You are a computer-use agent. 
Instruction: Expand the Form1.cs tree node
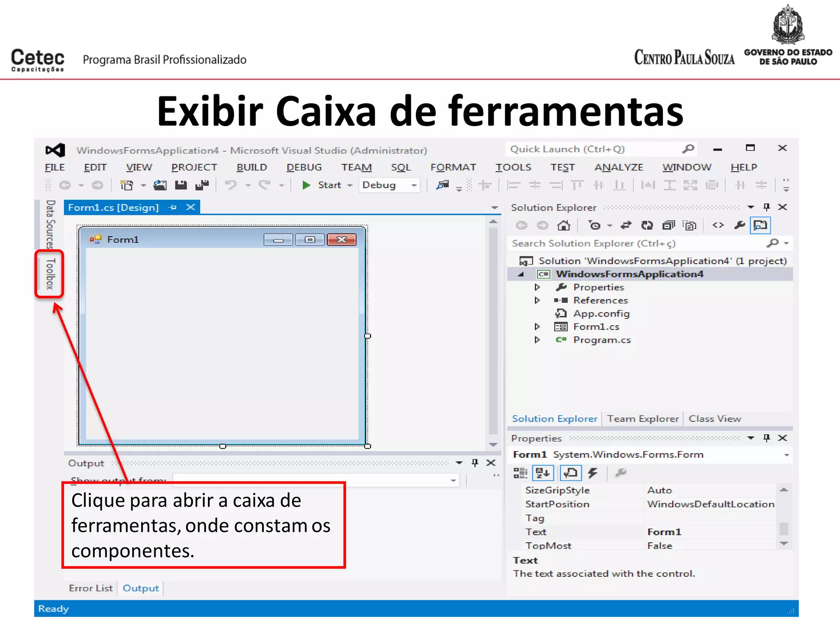click(x=537, y=326)
